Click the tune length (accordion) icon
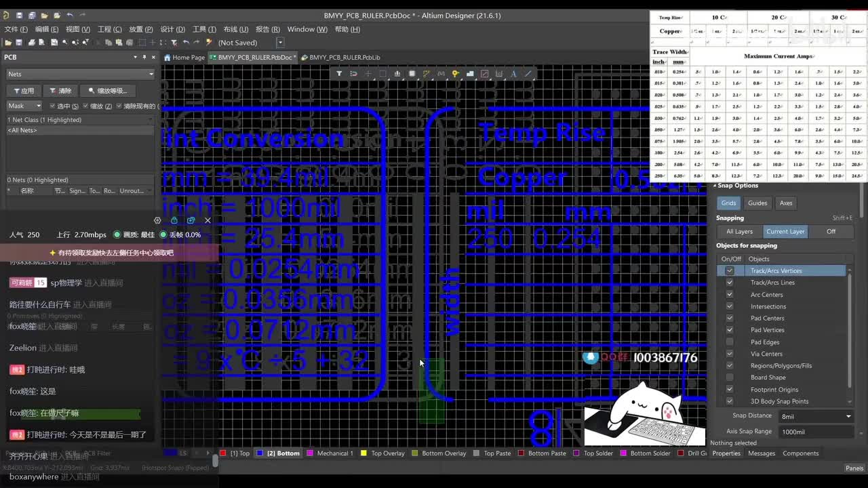This screenshot has width=868, height=488. [441, 74]
